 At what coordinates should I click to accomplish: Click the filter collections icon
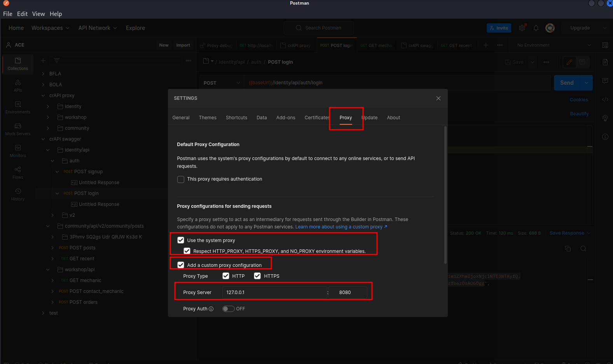(x=57, y=61)
